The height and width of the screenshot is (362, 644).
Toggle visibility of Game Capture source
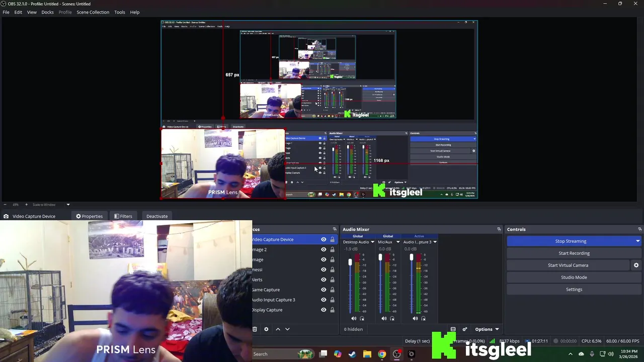[x=324, y=290]
